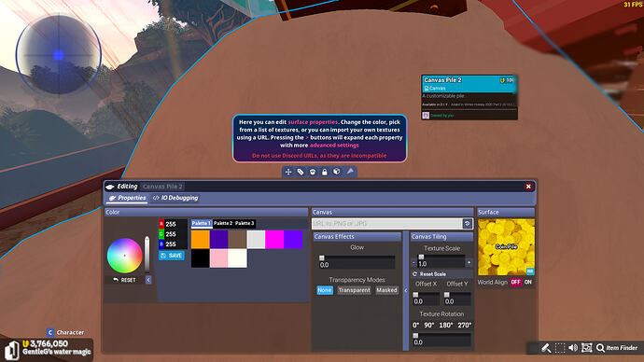Viewport: 644px width, 362px height.
Task: Click the green G value field
Action: [x=175, y=234]
